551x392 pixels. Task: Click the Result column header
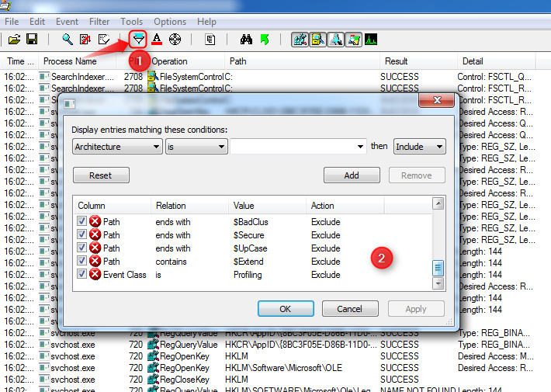418,61
